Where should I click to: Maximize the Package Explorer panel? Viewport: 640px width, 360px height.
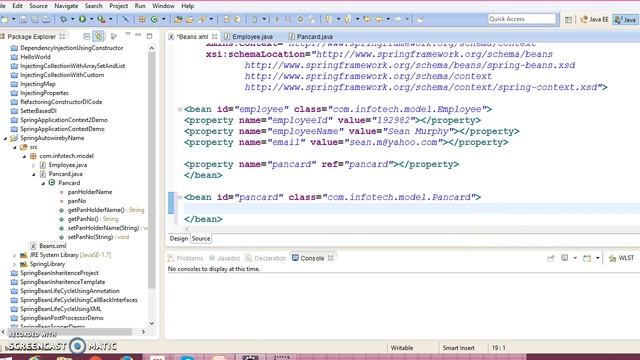click(x=149, y=36)
